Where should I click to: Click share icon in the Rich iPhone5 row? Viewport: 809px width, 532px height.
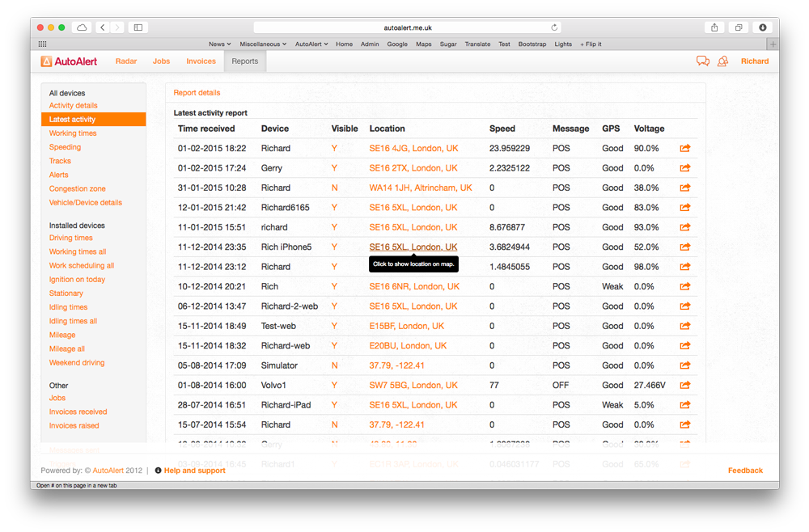click(x=684, y=247)
